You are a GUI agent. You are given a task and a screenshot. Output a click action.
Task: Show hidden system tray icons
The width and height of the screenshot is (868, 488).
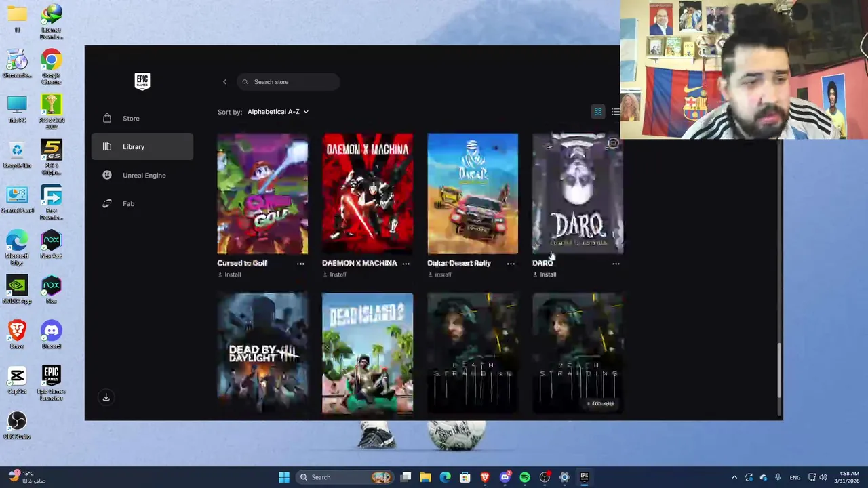click(734, 477)
